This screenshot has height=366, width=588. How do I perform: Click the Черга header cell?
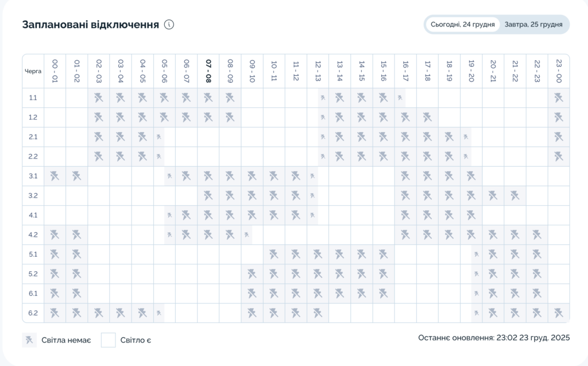33,72
